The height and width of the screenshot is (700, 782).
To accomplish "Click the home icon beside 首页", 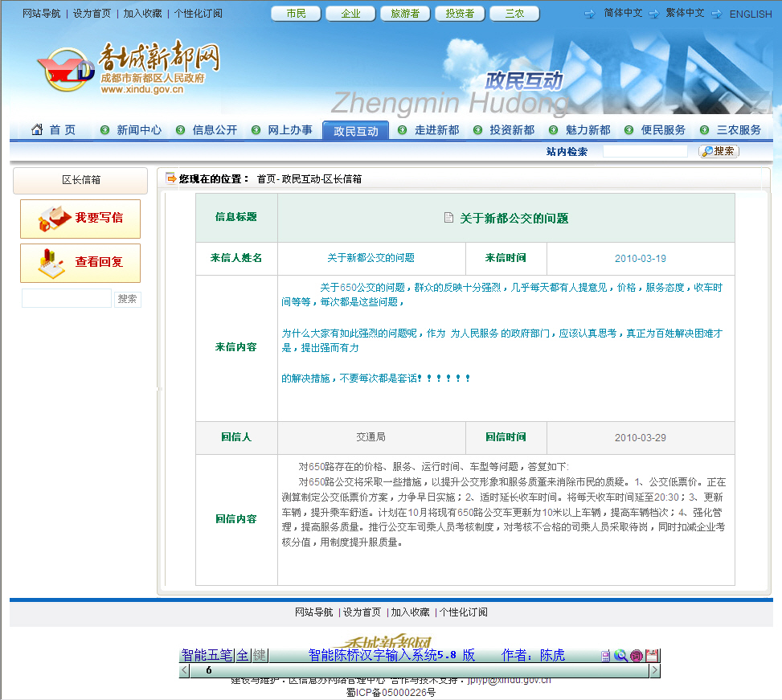I will point(37,129).
